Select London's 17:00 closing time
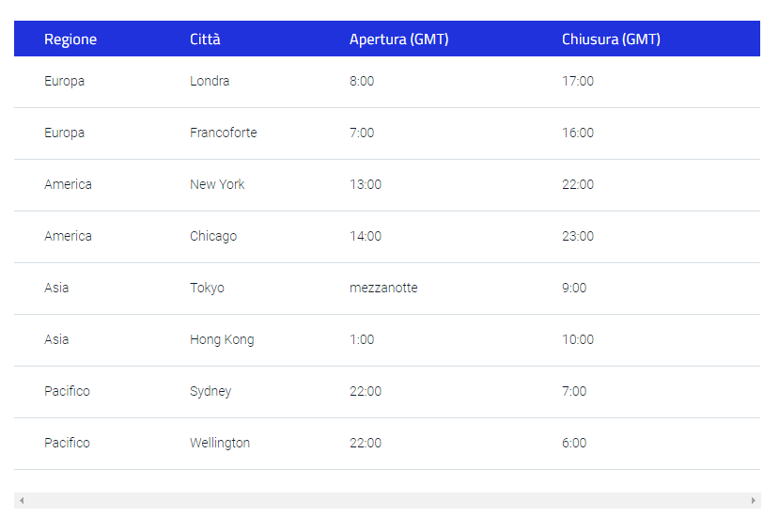This screenshot has height=532, width=779. point(578,81)
